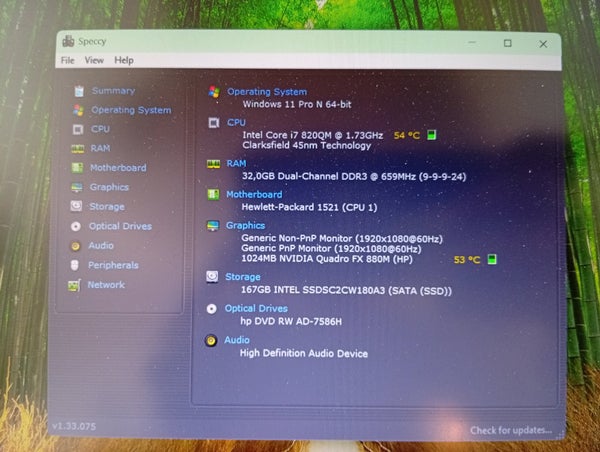The image size is (600, 452).
Task: Click the 32,0GB Dual-Channel DDR3 text
Action: [354, 176]
